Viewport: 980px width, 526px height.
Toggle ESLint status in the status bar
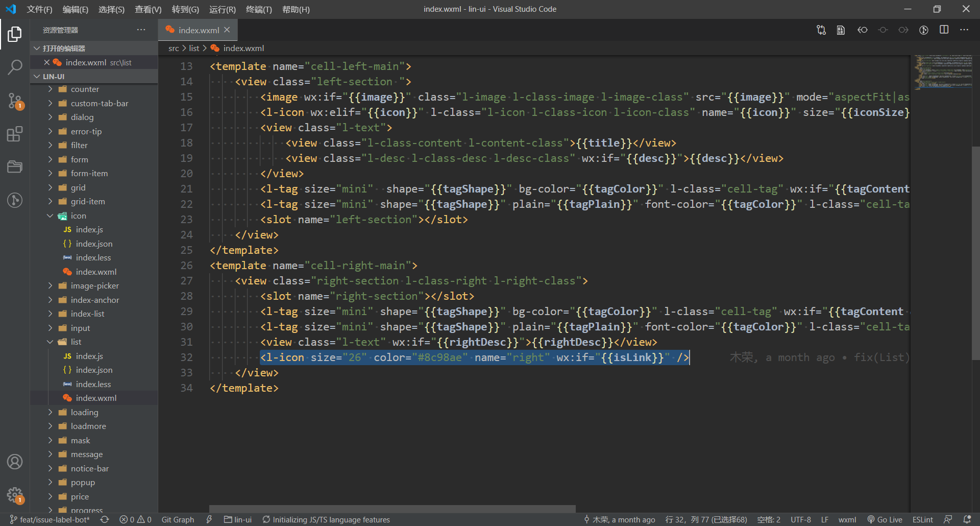(923, 519)
